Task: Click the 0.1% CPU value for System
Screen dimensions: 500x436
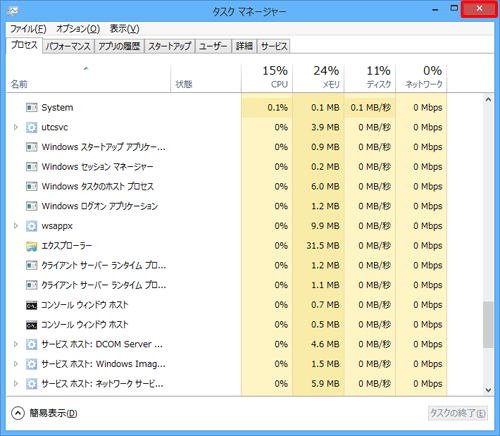Action: [x=278, y=108]
